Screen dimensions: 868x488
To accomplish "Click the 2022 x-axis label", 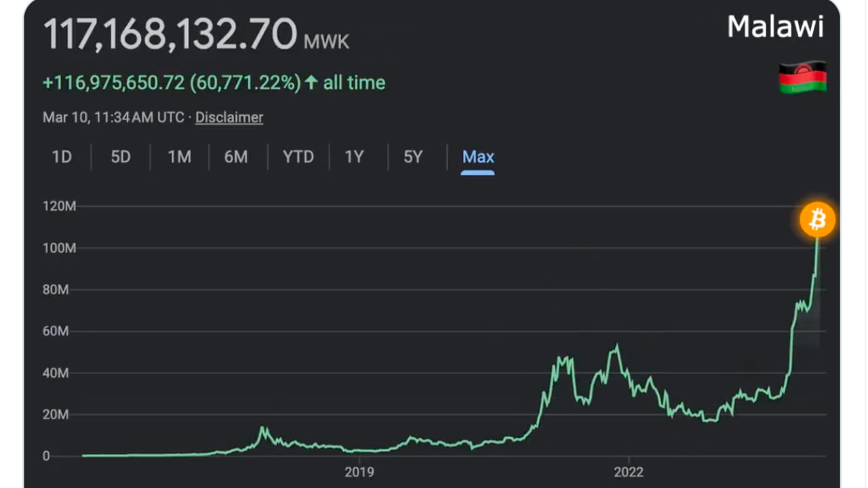I will point(629,472).
